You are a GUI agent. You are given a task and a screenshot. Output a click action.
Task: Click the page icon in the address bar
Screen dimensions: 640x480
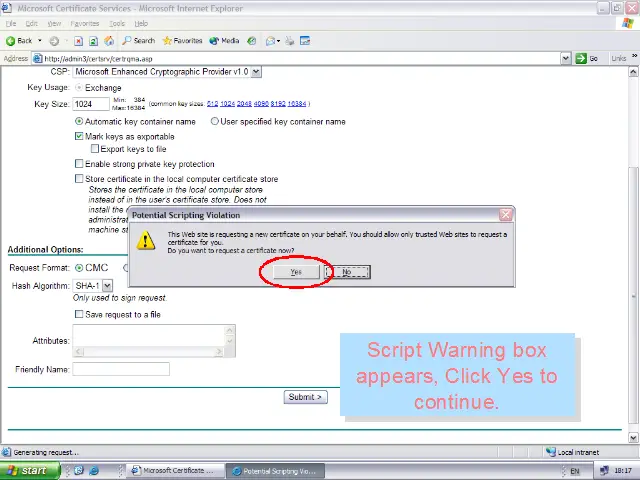pyautogui.click(x=38, y=58)
